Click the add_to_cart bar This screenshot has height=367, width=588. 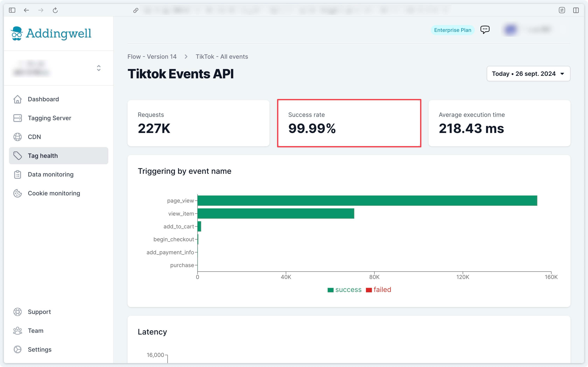pyautogui.click(x=199, y=226)
